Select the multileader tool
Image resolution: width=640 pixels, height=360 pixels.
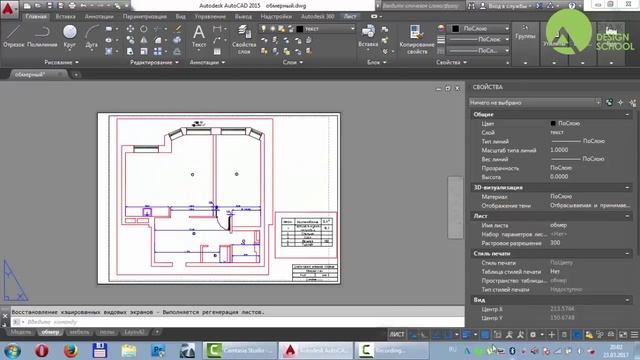click(x=217, y=40)
